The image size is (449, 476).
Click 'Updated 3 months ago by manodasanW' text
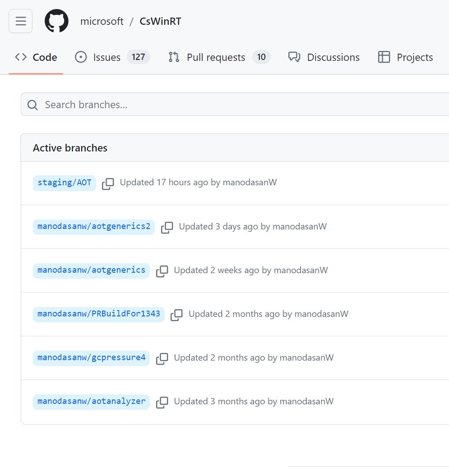pos(254,401)
